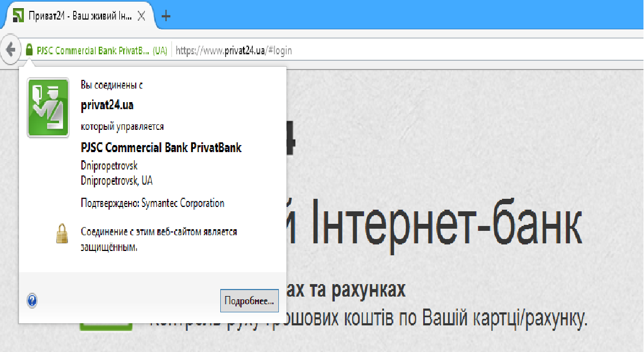The height and width of the screenshot is (352, 644).
Task: Open the blue help question mark icon
Action: coord(32,301)
